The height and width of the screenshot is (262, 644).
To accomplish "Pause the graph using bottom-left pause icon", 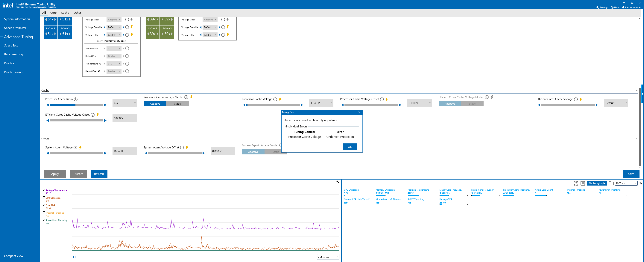I will [x=74, y=257].
